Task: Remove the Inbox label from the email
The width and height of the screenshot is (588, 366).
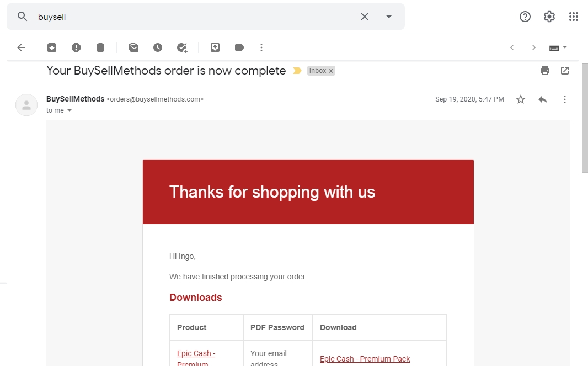Action: (x=330, y=71)
